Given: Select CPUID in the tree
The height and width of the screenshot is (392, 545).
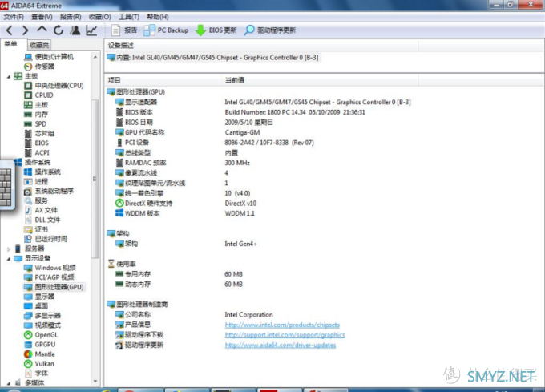Looking at the screenshot, I should (x=38, y=95).
